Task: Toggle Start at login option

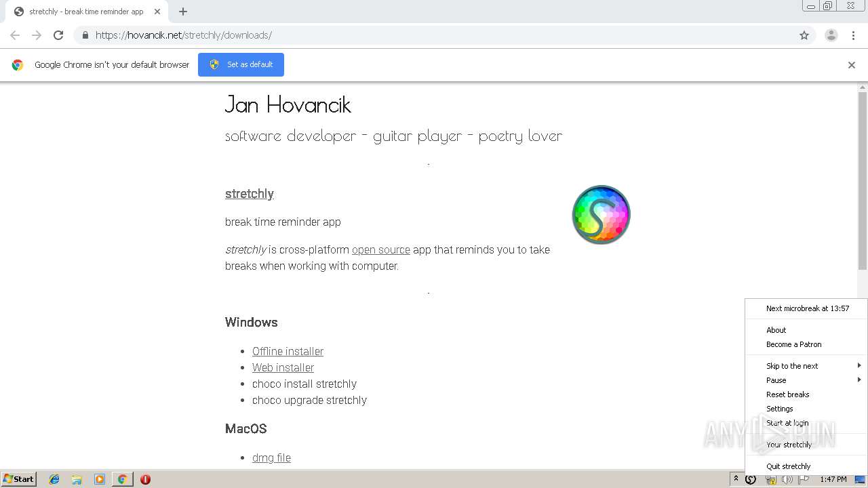Action: 806,423
